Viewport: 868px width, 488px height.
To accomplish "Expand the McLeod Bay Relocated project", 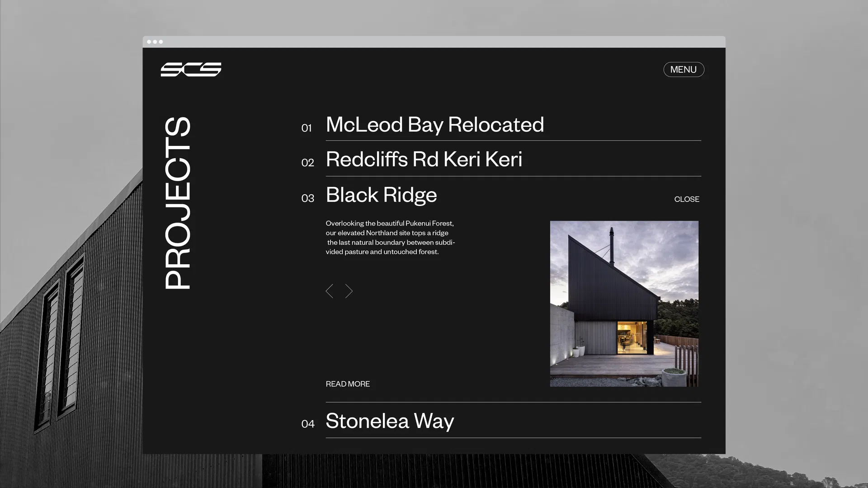I will pos(434,125).
